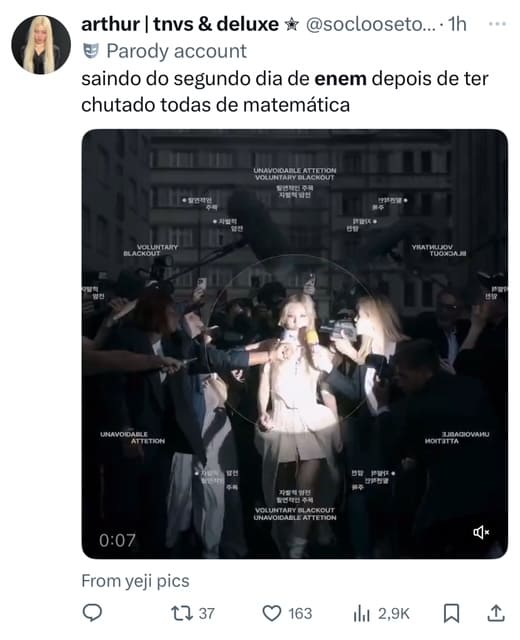Open arthur's profile avatar picture

pyautogui.click(x=41, y=45)
